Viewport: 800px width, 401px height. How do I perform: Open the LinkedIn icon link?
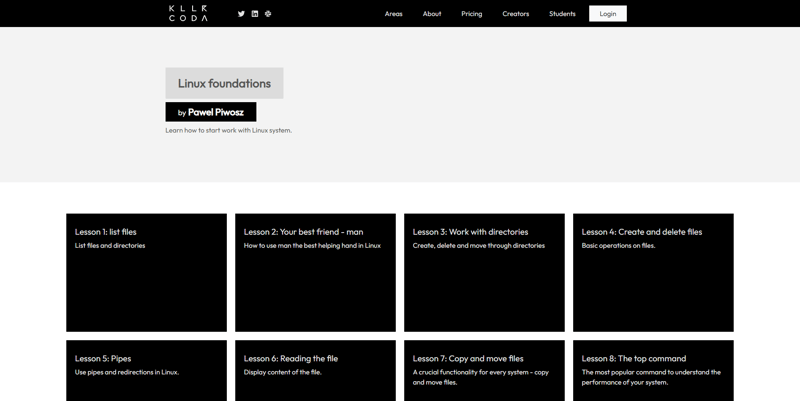[x=255, y=14]
